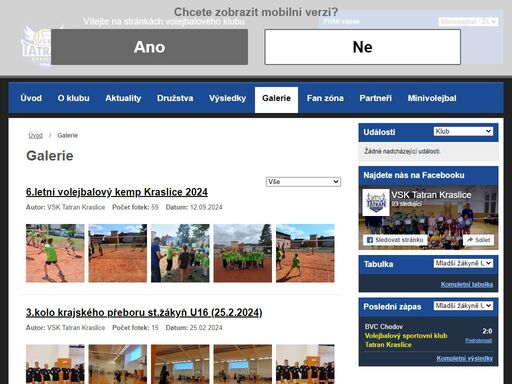Open the Výsledky menu item

227,98
